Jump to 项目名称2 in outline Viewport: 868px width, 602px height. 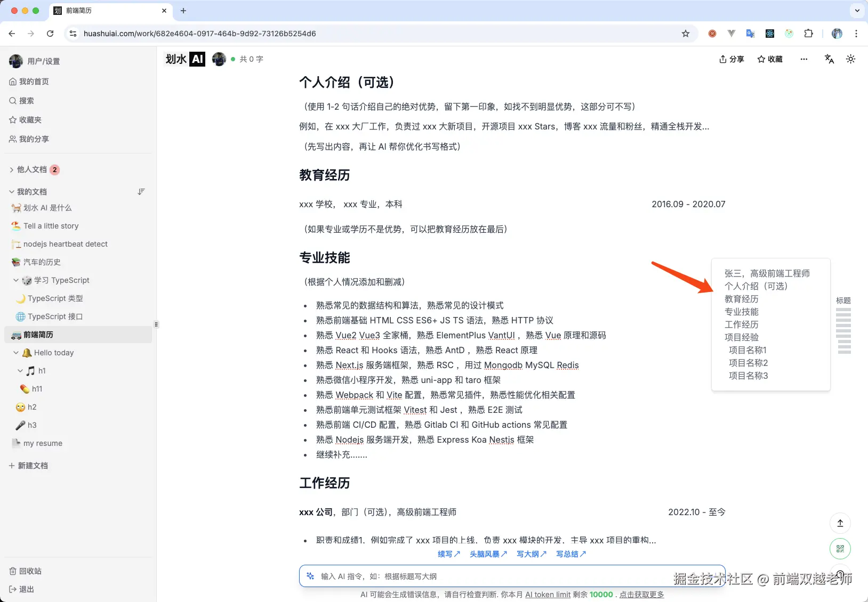coord(748,363)
